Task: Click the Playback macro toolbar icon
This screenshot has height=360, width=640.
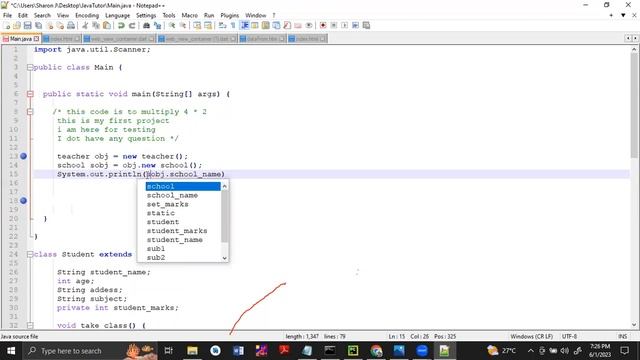Action: pyautogui.click(x=344, y=25)
